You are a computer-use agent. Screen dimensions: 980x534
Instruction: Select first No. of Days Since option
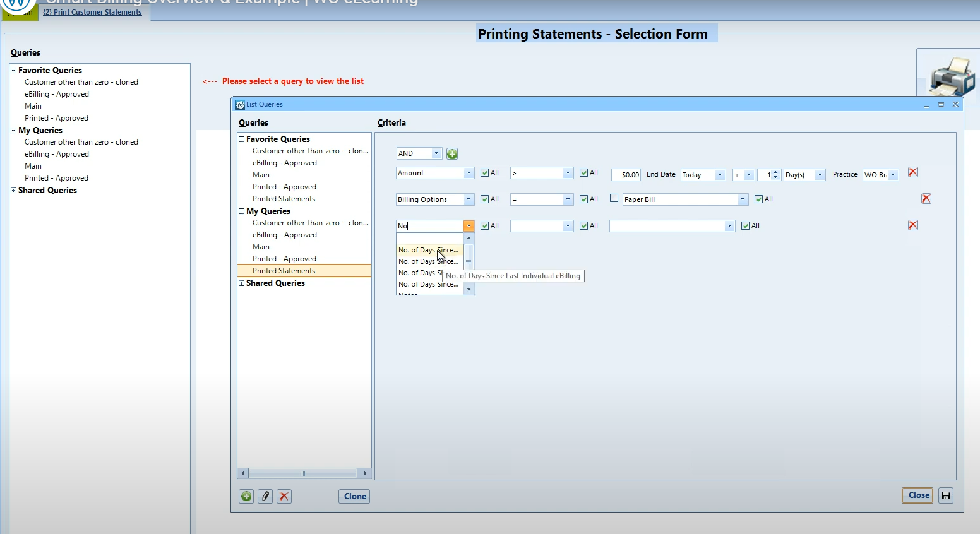(429, 250)
